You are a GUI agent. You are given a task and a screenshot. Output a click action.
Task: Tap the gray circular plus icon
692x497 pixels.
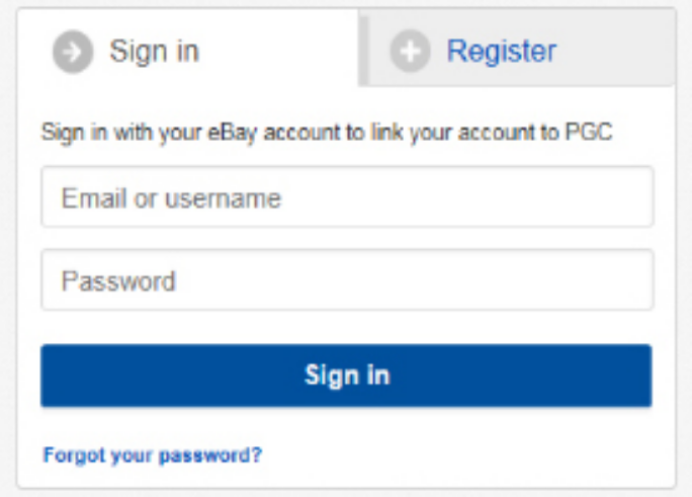pos(410,51)
